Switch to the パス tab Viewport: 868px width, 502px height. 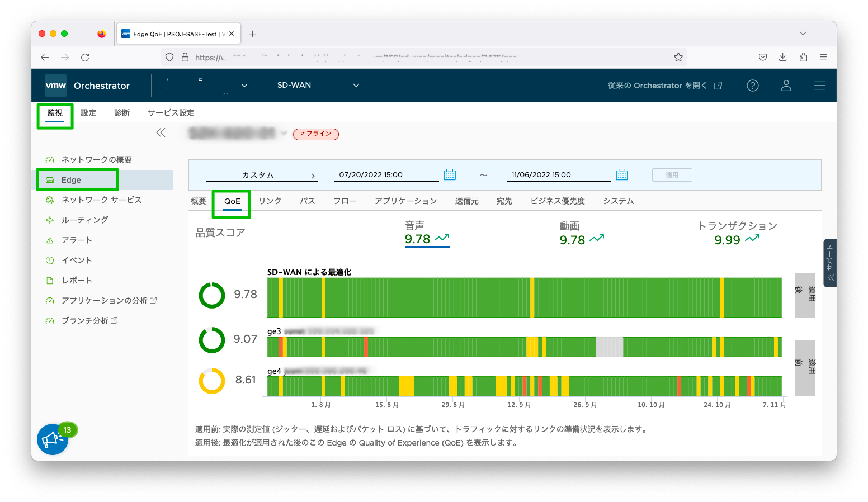click(307, 201)
